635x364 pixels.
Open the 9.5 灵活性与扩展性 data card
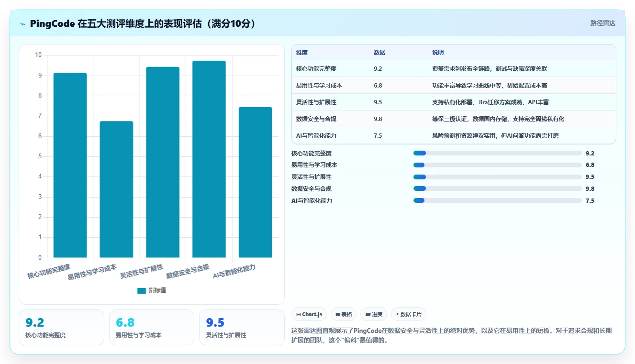click(x=242, y=327)
